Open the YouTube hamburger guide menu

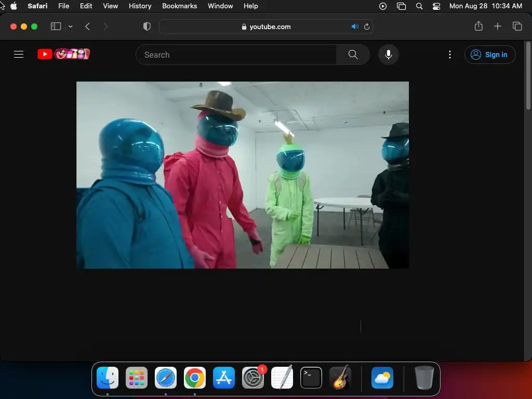(19, 54)
